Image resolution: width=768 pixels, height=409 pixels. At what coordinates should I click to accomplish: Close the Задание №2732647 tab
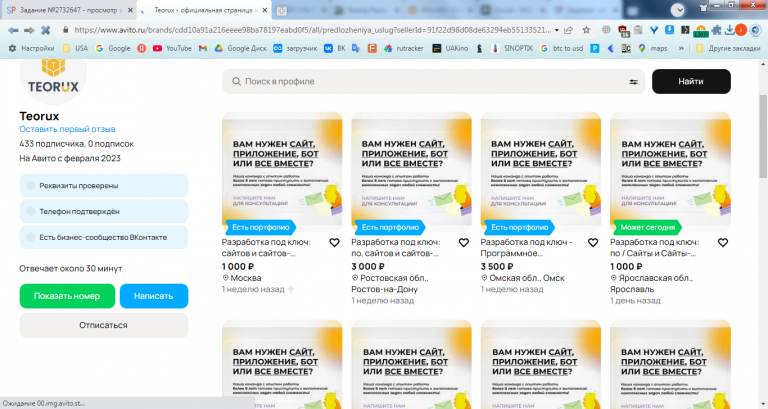click(x=130, y=10)
